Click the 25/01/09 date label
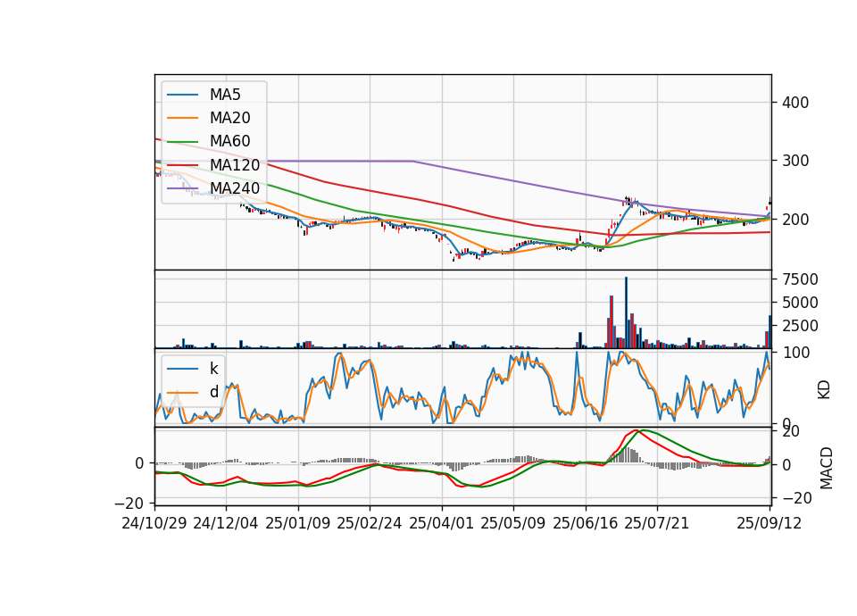The height and width of the screenshot is (616, 857). click(x=298, y=523)
